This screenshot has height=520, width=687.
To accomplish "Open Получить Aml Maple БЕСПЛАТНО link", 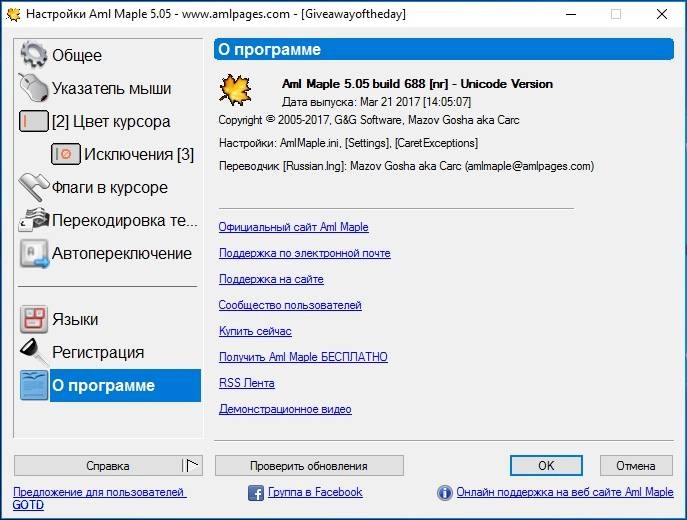I will tap(303, 357).
